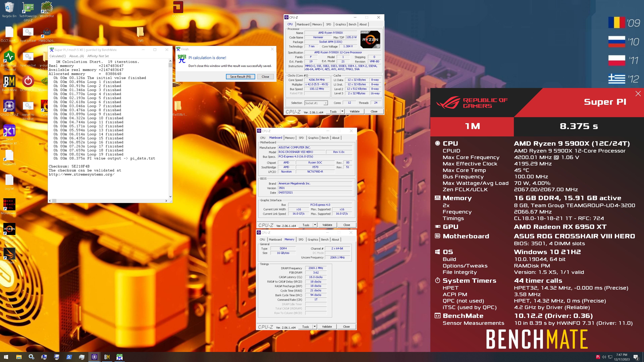The image size is (644, 362).
Task: Click the CPU-Z taskbar button
Action: [x=94, y=357]
